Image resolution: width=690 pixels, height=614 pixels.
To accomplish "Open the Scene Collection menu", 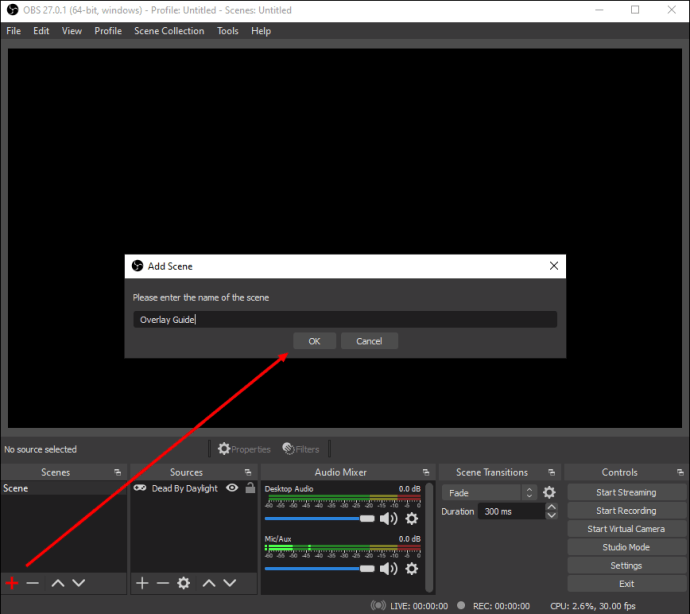I will (x=169, y=31).
